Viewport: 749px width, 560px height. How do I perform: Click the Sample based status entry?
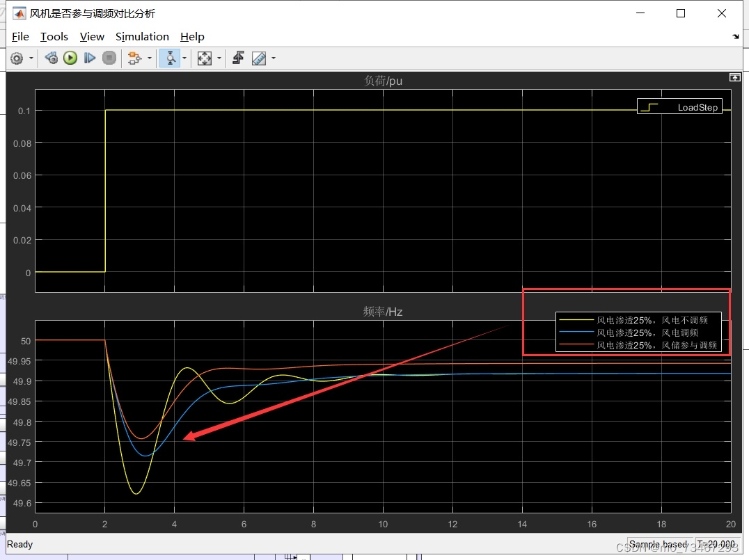(658, 544)
